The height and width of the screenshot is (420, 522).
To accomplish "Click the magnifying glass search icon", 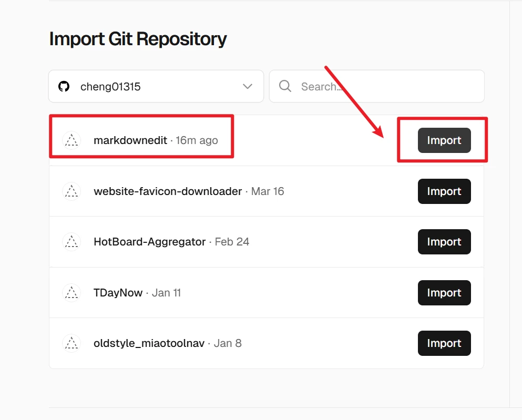I will coord(285,87).
